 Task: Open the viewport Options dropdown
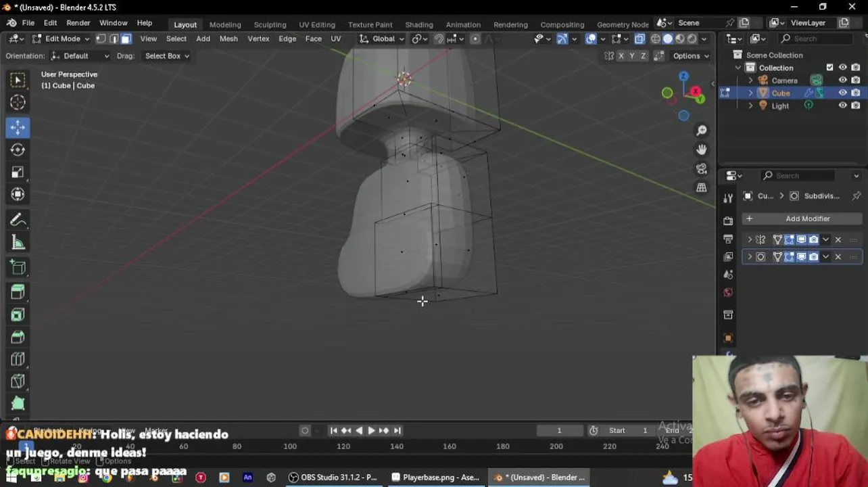[x=690, y=56]
